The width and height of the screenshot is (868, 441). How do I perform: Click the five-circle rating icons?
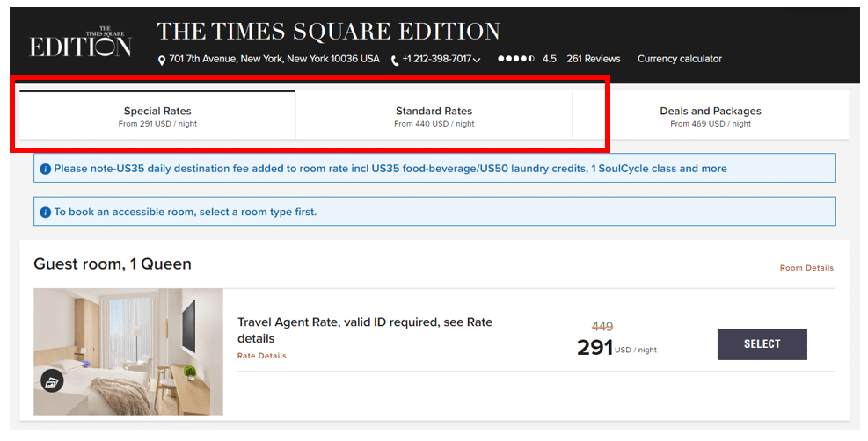(x=515, y=59)
